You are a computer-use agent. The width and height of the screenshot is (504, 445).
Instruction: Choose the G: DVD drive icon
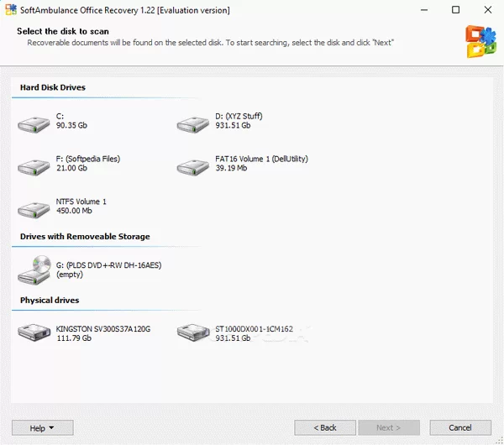click(x=34, y=270)
